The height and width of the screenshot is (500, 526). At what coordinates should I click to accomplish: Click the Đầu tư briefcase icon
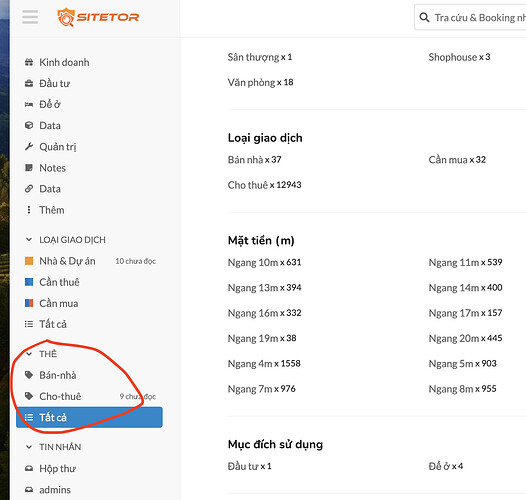coord(29,83)
